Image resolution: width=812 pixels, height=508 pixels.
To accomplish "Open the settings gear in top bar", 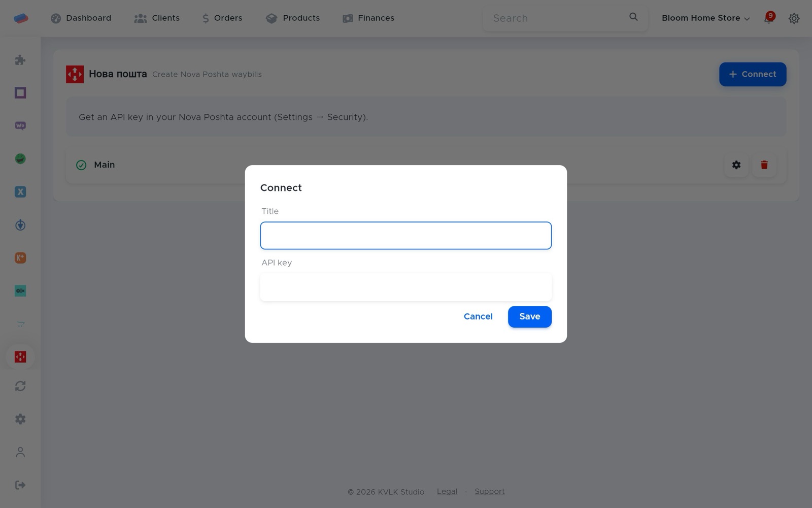I will click(794, 18).
